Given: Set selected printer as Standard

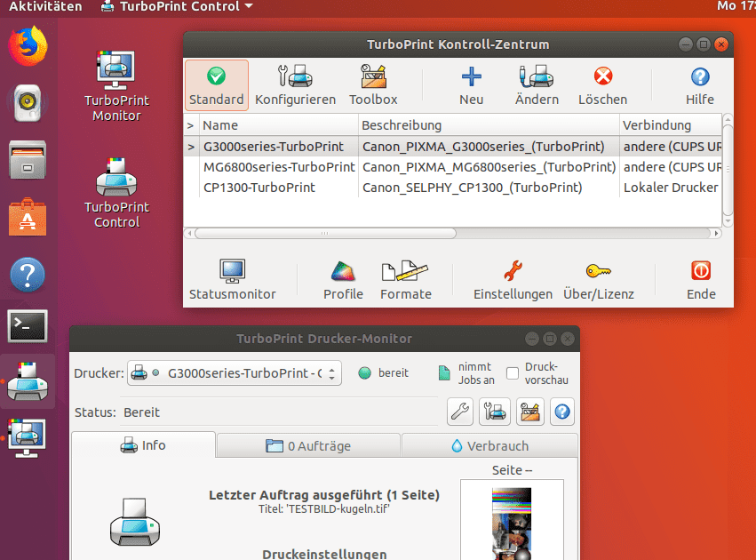Looking at the screenshot, I should 217,85.
